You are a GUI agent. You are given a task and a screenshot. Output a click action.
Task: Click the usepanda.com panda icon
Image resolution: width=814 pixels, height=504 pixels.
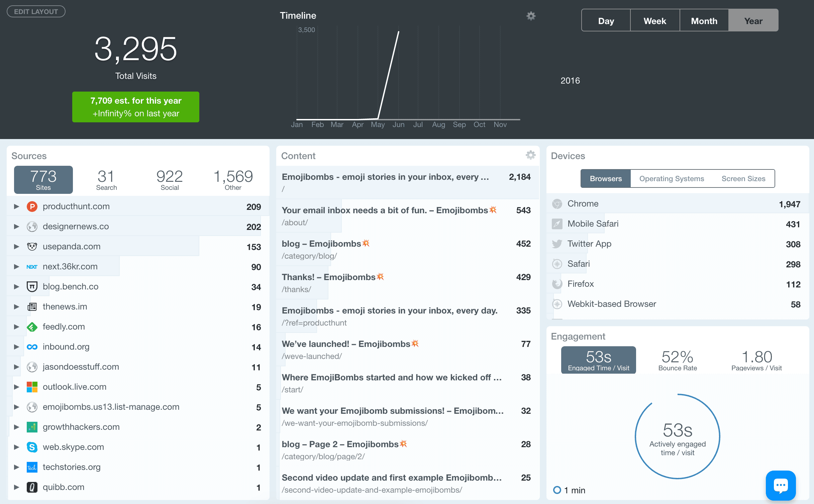coord(32,247)
